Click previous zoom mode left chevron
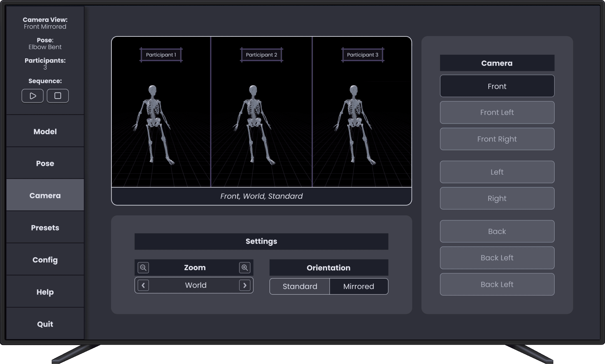This screenshot has height=364, width=605. (x=143, y=285)
